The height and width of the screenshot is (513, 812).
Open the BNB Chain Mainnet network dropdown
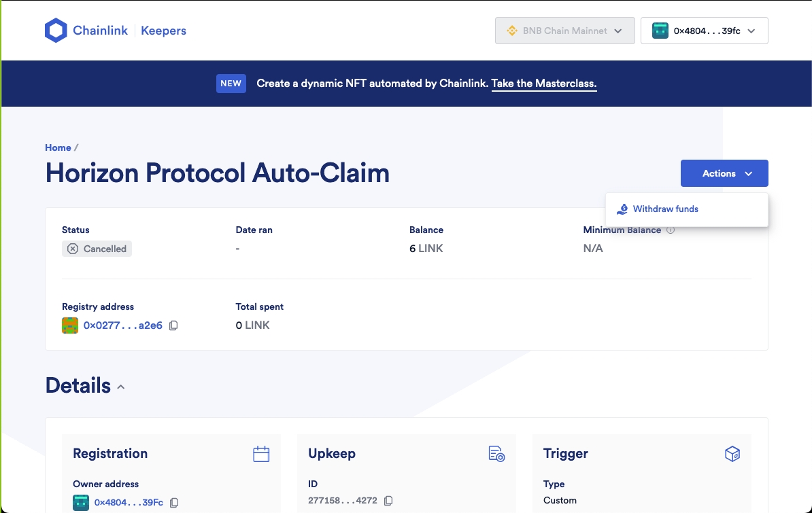coord(564,31)
